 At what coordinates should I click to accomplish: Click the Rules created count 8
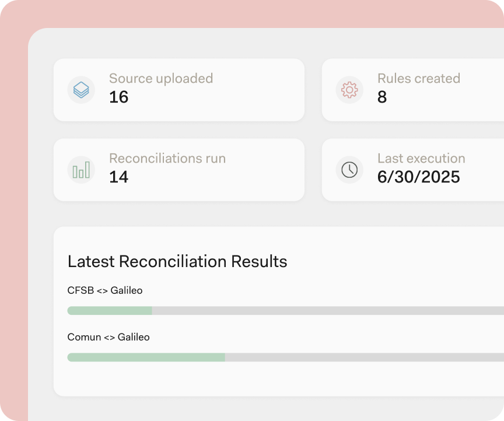coord(382,97)
